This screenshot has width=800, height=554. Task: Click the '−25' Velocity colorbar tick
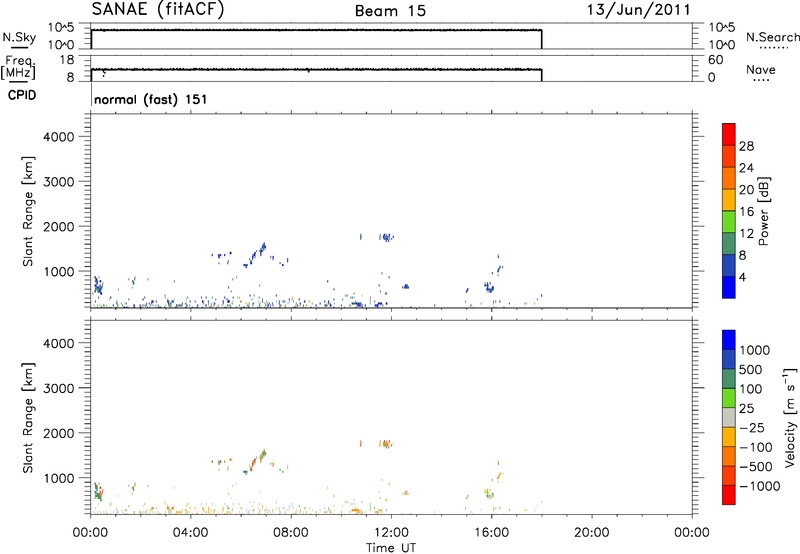[x=751, y=427]
